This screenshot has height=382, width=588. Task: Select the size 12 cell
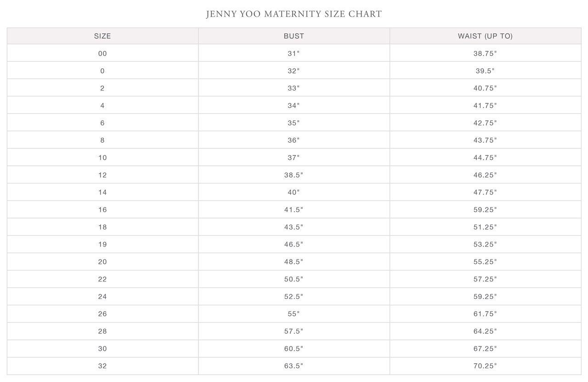pyautogui.click(x=102, y=175)
